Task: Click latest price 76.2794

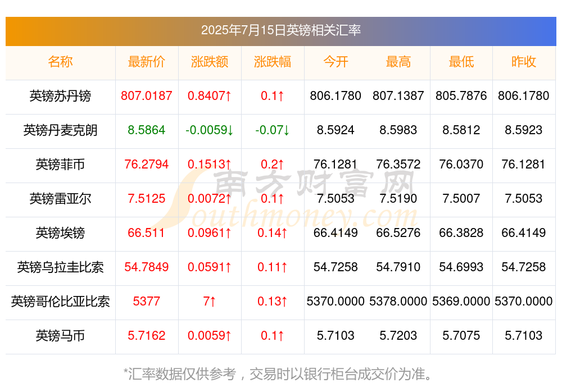Action: pos(147,165)
